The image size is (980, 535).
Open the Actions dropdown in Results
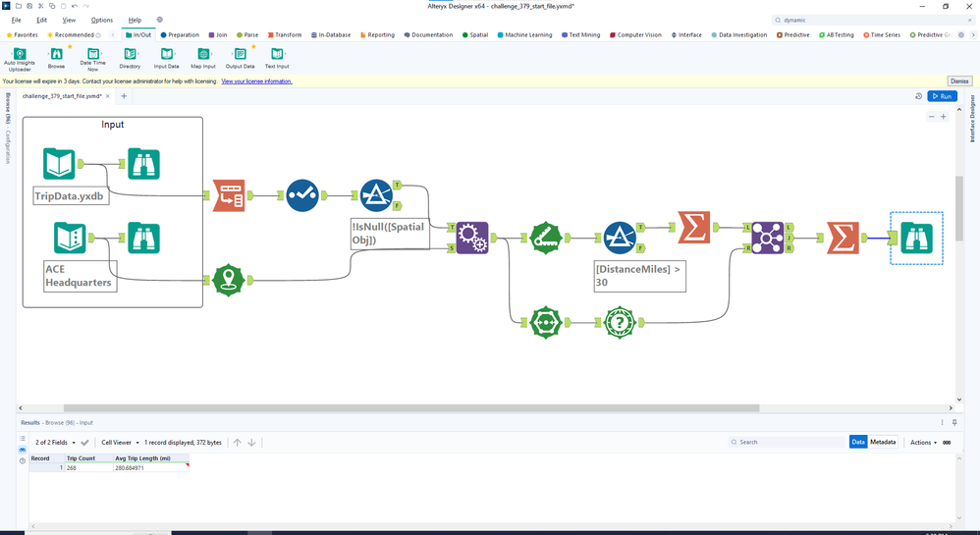tap(923, 442)
